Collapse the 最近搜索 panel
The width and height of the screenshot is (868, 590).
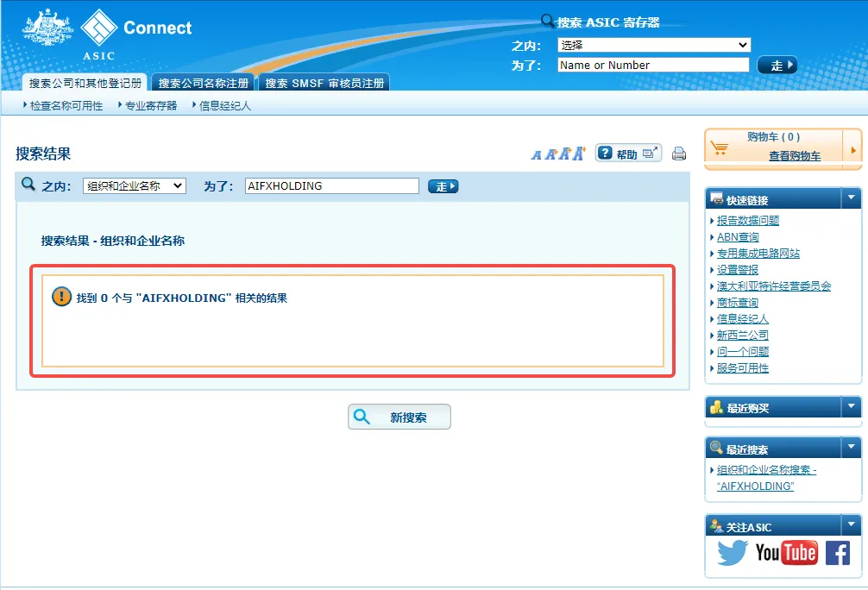(851, 447)
